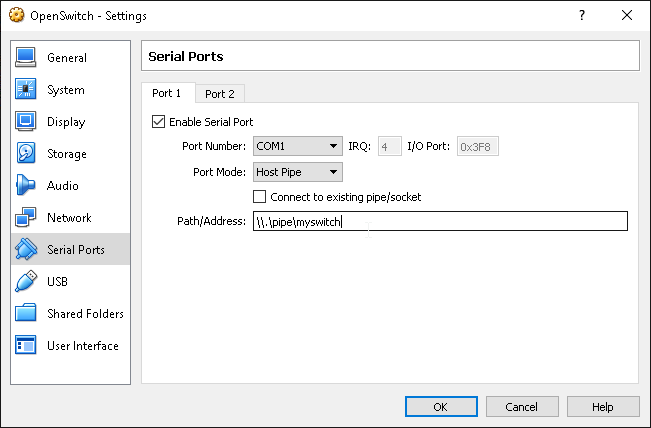Switch to the Port 2 tab
The height and width of the screenshot is (428, 651).
pyautogui.click(x=220, y=94)
